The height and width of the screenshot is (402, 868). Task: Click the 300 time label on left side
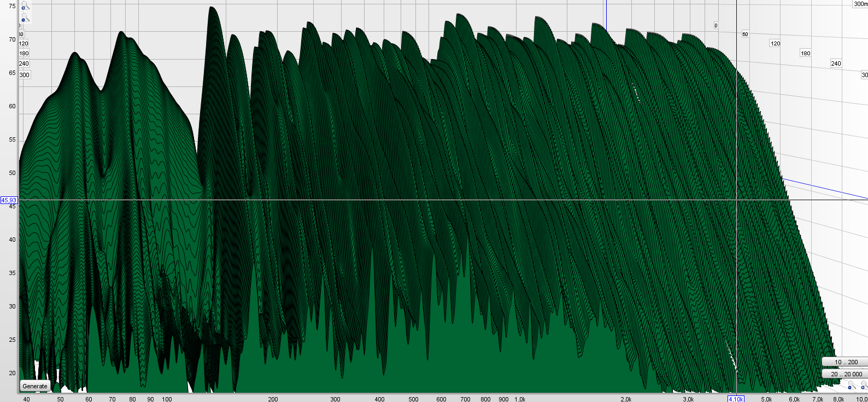[x=24, y=75]
